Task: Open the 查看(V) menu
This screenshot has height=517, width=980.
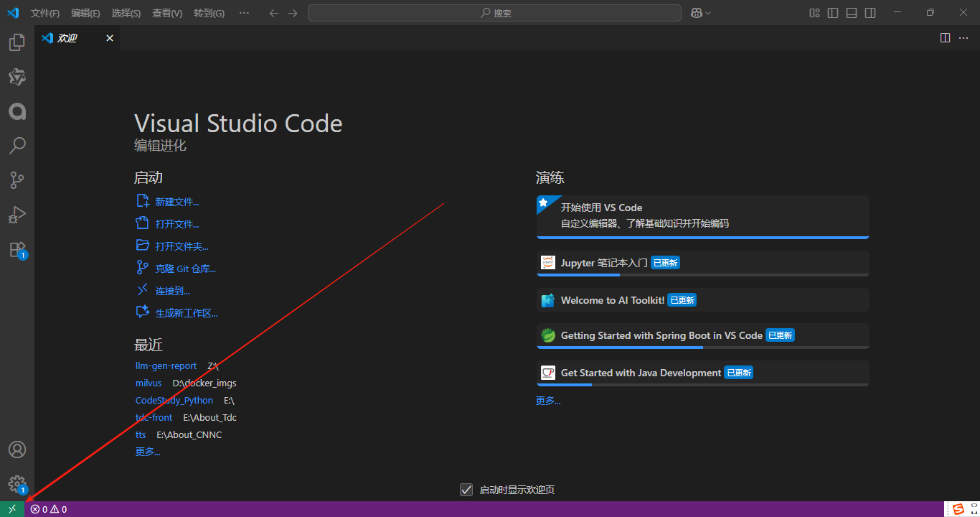Action: pyautogui.click(x=167, y=13)
